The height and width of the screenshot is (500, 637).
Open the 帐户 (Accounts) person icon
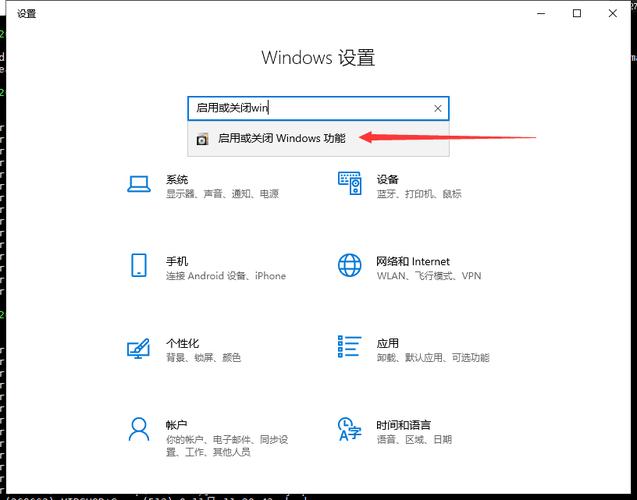tap(139, 429)
